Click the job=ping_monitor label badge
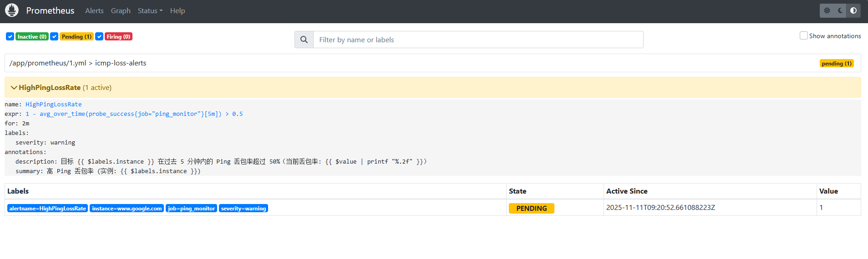The width and height of the screenshot is (868, 259). pyautogui.click(x=191, y=208)
